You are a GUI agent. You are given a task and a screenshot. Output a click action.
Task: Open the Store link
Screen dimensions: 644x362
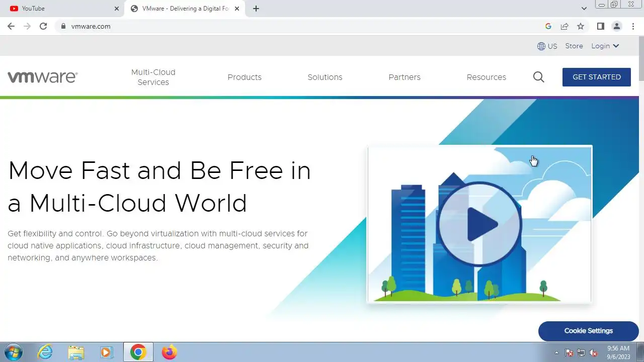tap(574, 46)
